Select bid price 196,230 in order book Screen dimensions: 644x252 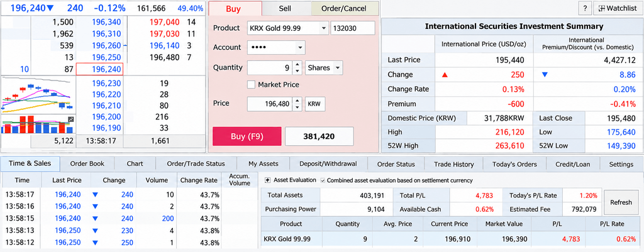pyautogui.click(x=106, y=84)
